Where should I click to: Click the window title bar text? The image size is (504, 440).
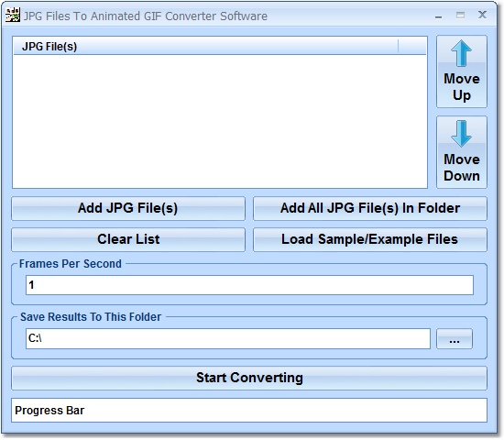pyautogui.click(x=146, y=16)
